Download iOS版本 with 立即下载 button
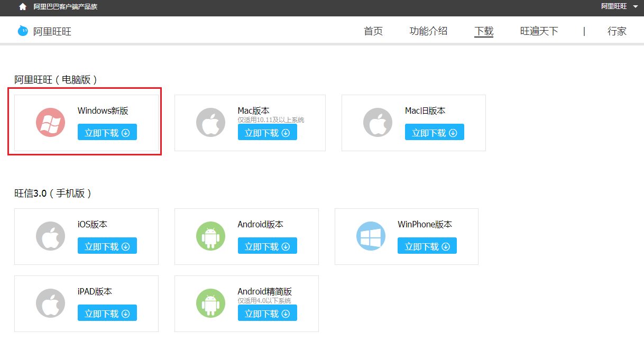The image size is (644, 341). (107, 246)
